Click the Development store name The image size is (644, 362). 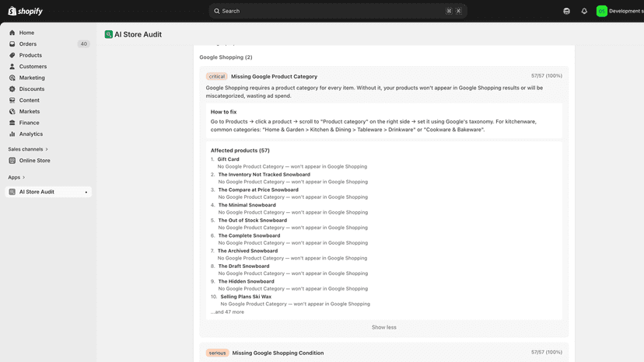[x=626, y=11]
